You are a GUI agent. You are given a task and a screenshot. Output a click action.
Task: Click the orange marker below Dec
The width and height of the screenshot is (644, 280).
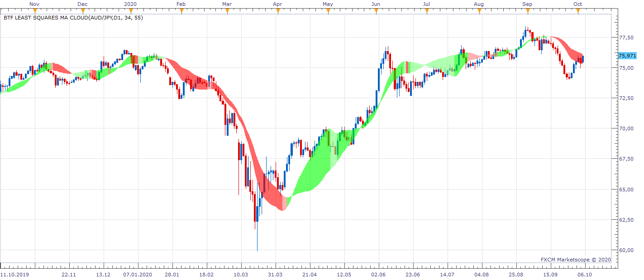coord(82,11)
